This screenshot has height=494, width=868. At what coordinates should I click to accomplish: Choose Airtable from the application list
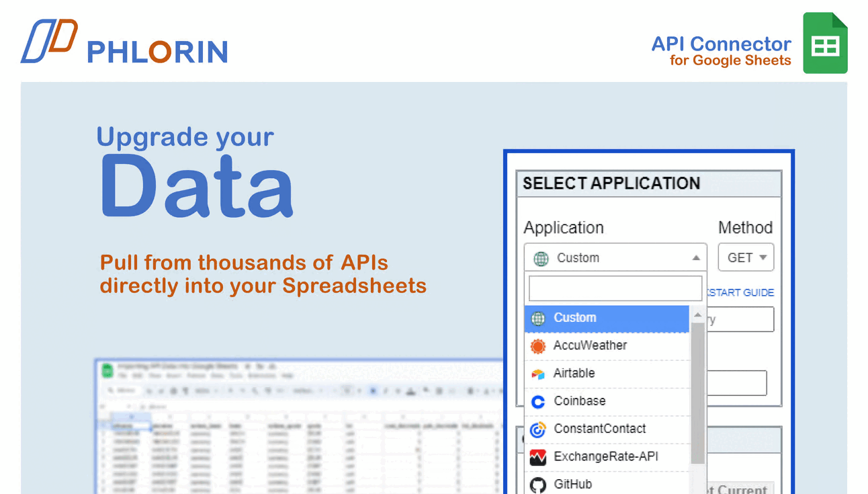pos(607,374)
